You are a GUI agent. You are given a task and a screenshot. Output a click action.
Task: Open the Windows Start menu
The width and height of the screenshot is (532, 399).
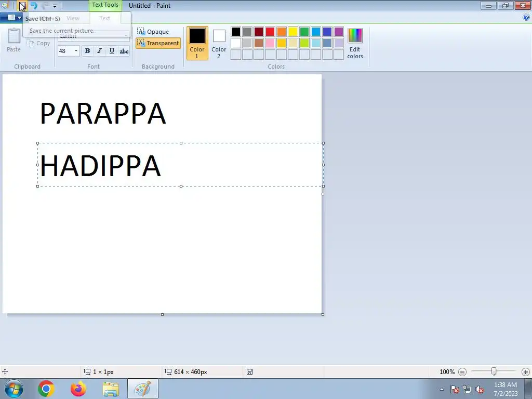click(x=14, y=389)
